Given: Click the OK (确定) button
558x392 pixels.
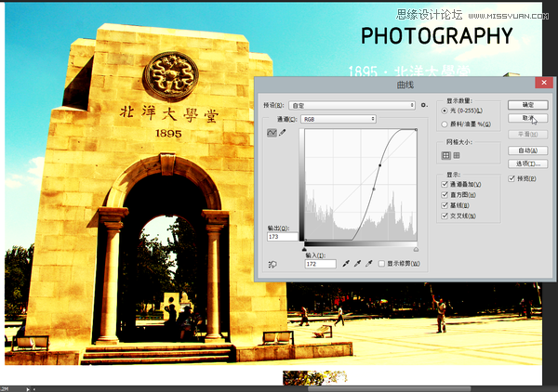Looking at the screenshot, I should point(527,105).
